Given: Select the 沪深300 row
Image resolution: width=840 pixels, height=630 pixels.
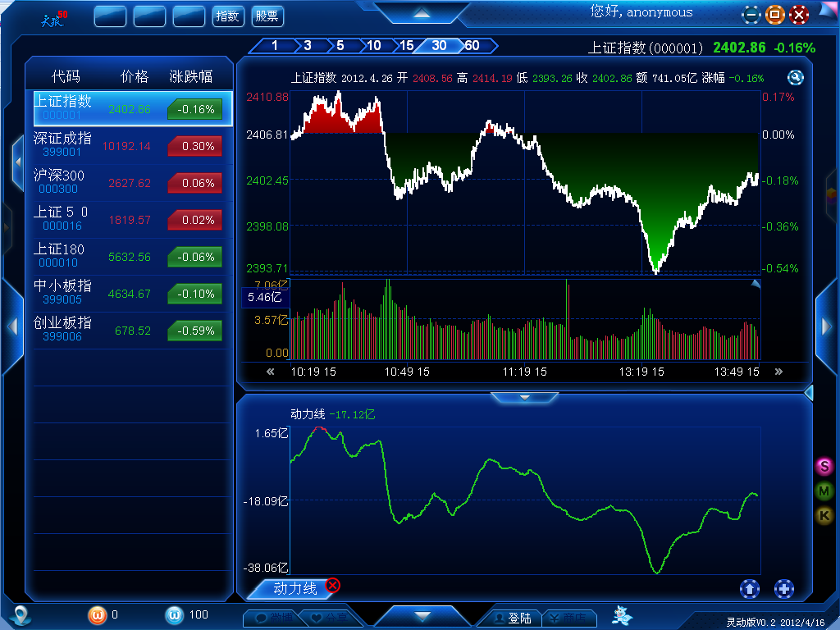Looking at the screenshot, I should tap(133, 183).
